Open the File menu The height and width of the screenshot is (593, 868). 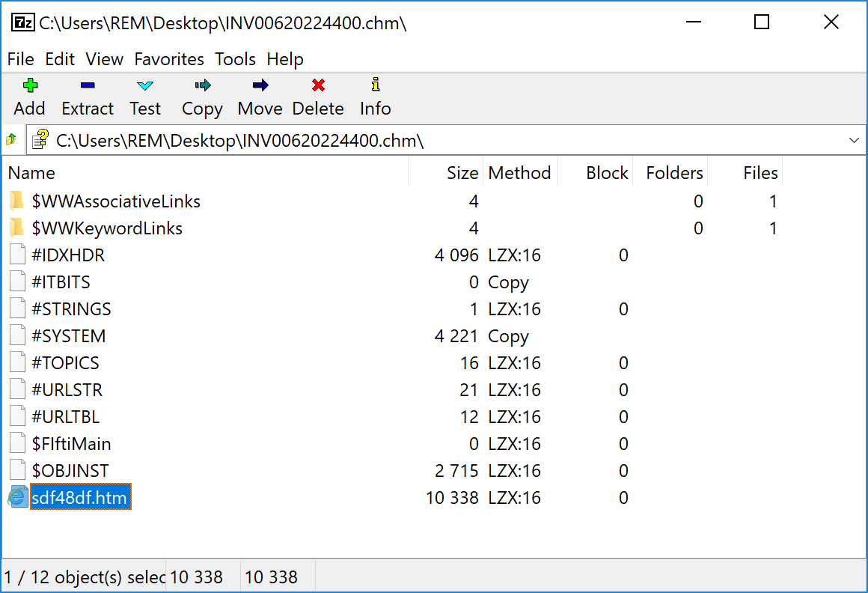[x=21, y=59]
